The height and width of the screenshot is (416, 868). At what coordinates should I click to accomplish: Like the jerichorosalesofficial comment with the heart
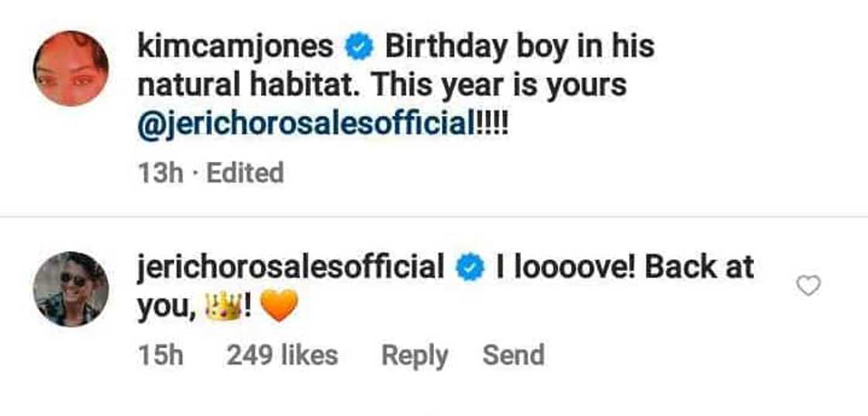click(808, 287)
